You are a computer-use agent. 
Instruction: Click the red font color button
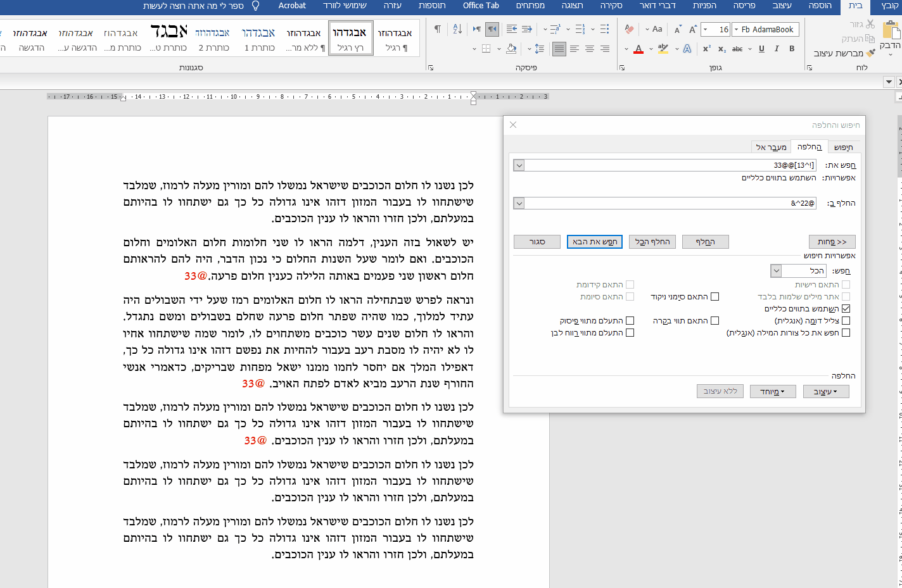(x=638, y=49)
